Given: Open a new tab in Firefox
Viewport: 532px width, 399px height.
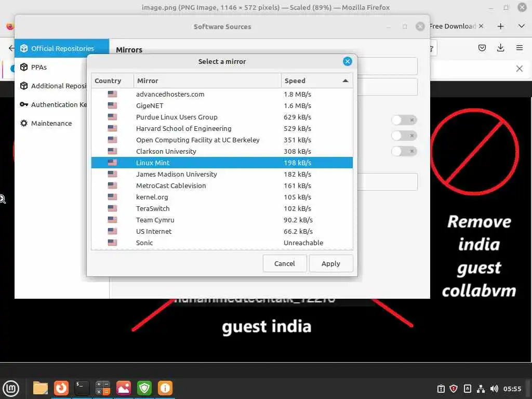Looking at the screenshot, I should (x=500, y=26).
